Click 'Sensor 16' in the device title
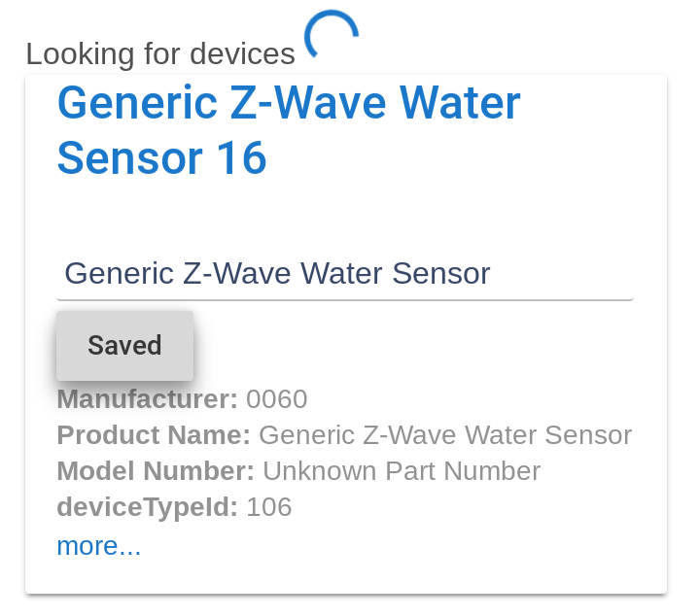This screenshot has width=700, height=616. click(162, 158)
